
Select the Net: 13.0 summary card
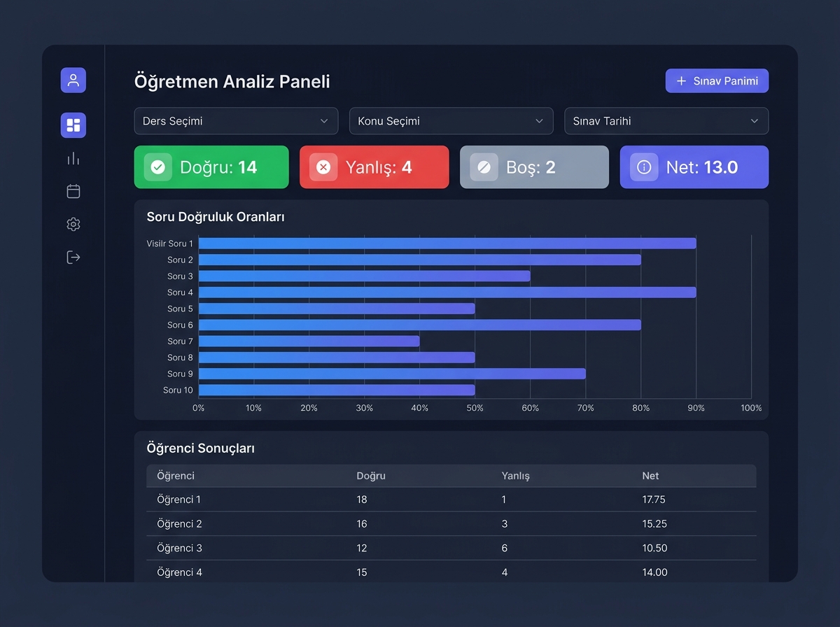[694, 167]
